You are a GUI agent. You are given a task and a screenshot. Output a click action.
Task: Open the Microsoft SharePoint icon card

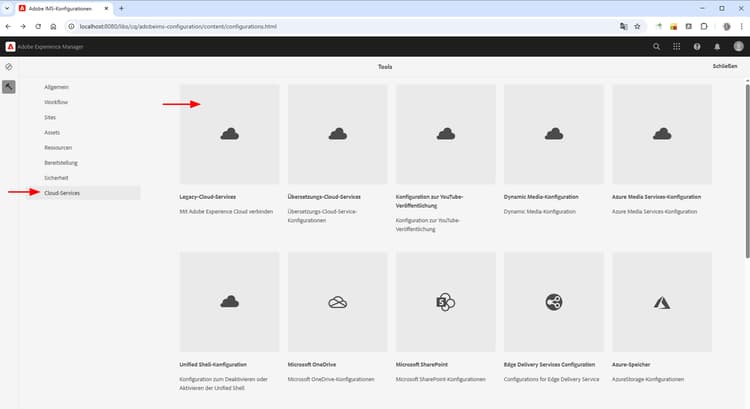tap(446, 302)
